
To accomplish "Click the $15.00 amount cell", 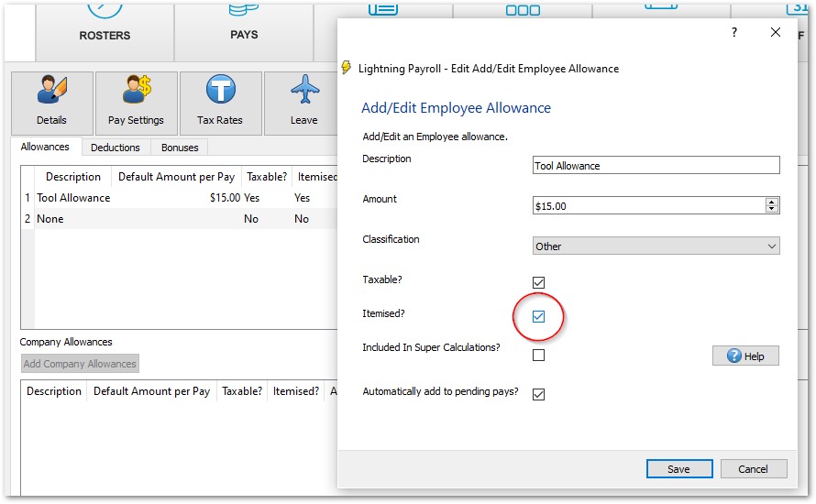I will [225, 198].
